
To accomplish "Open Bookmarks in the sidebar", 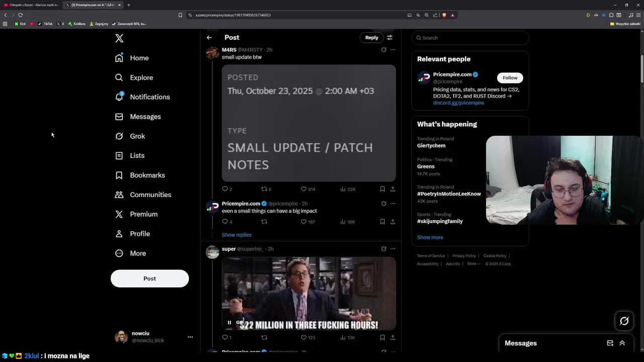I will pos(140,175).
